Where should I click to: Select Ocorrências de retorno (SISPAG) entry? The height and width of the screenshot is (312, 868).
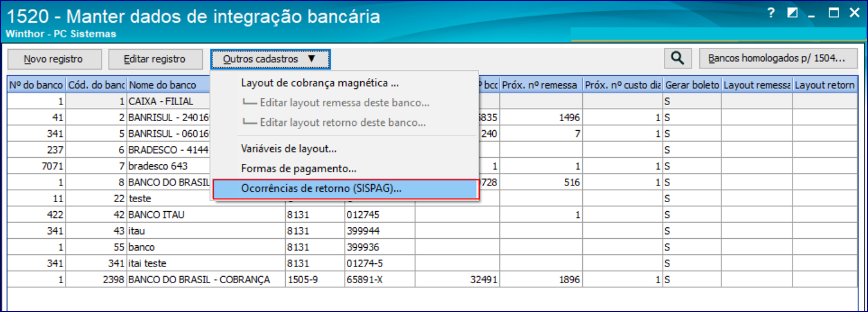345,189
